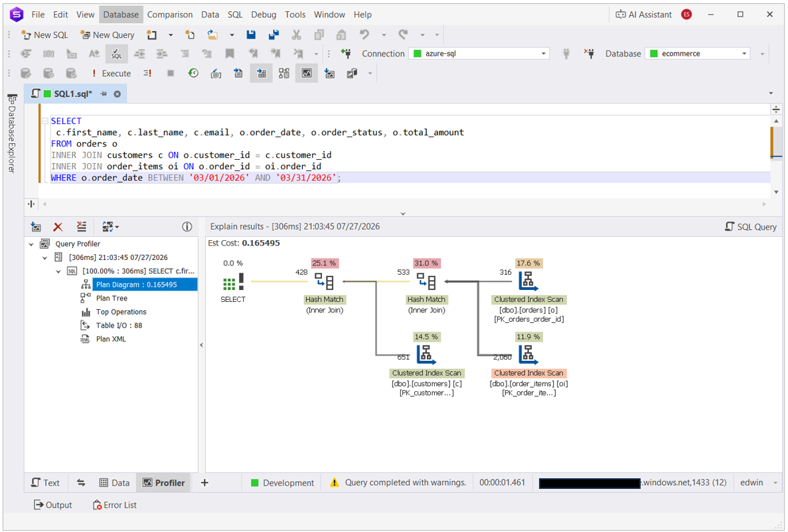Open the Output panel

[52, 505]
